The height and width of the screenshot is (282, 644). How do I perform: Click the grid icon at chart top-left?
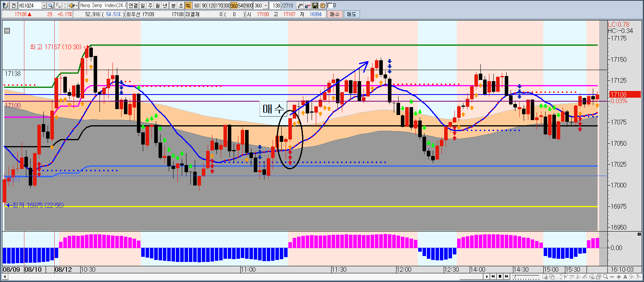[7, 31]
